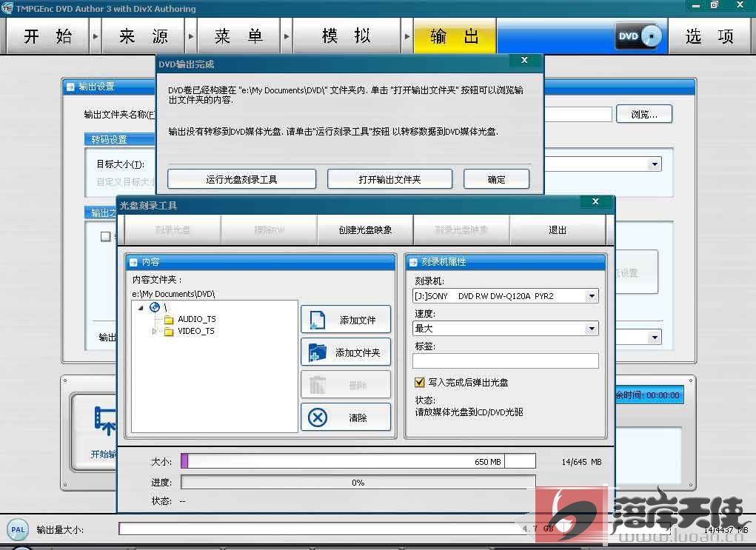This screenshot has height=550, width=756.
Task: Click the 输出量大小 4.7 GB capacity bar
Action: pyautogui.click(x=395, y=529)
